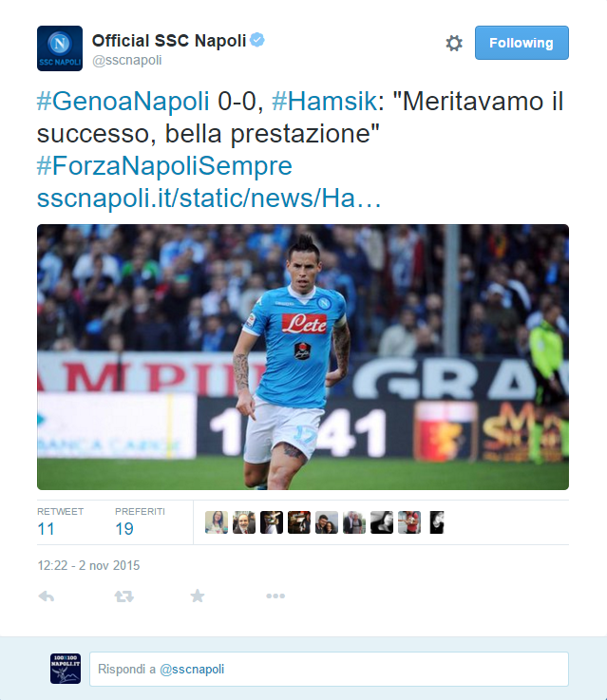Open the #ForzaNapoliSempre hashtag
The width and height of the screenshot is (607, 700).
[x=164, y=165]
